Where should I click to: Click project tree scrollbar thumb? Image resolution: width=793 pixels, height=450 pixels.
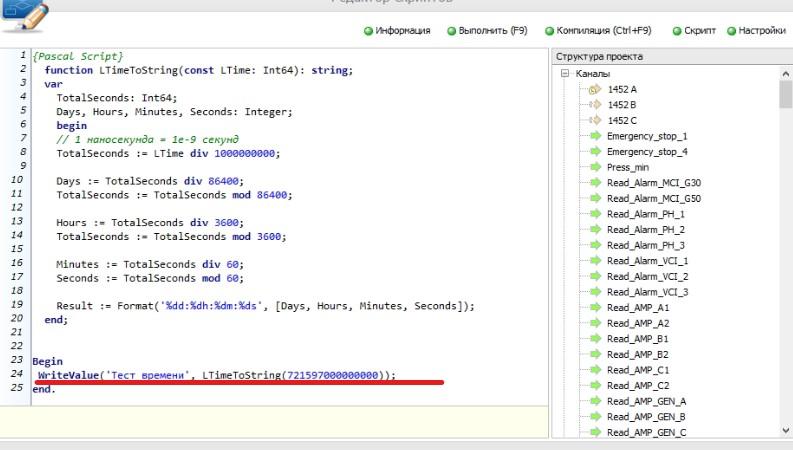785,95
